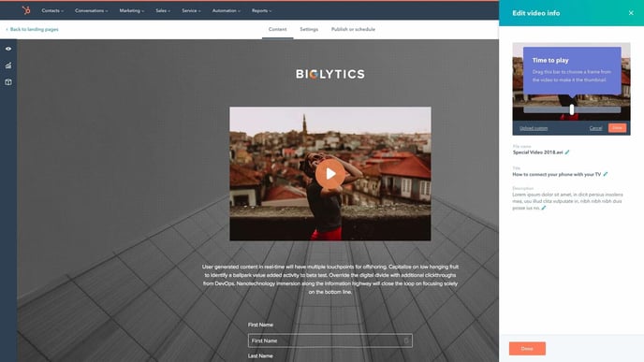
Task: Switch to the Content tab
Action: [x=278, y=29]
